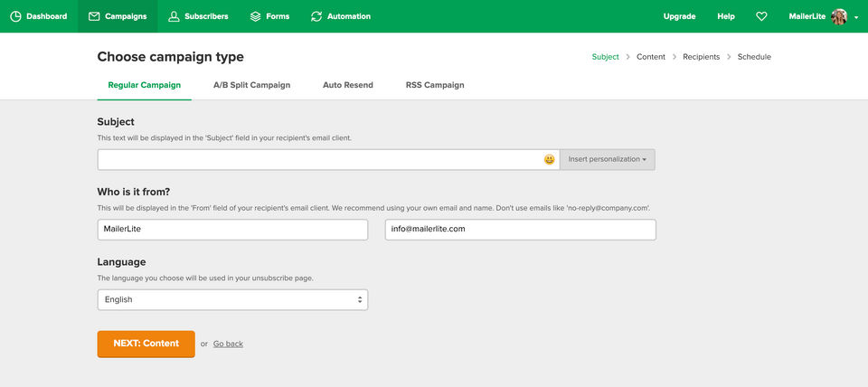Open the RSS Campaign tab
The width and height of the screenshot is (868, 387).
(x=435, y=85)
